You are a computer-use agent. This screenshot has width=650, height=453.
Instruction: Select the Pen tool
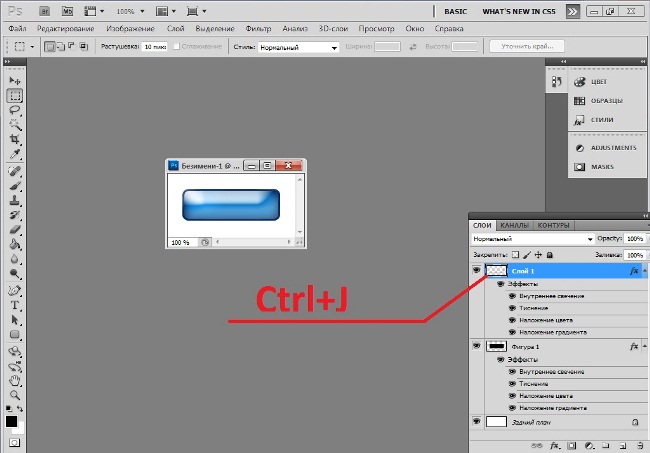(x=15, y=291)
